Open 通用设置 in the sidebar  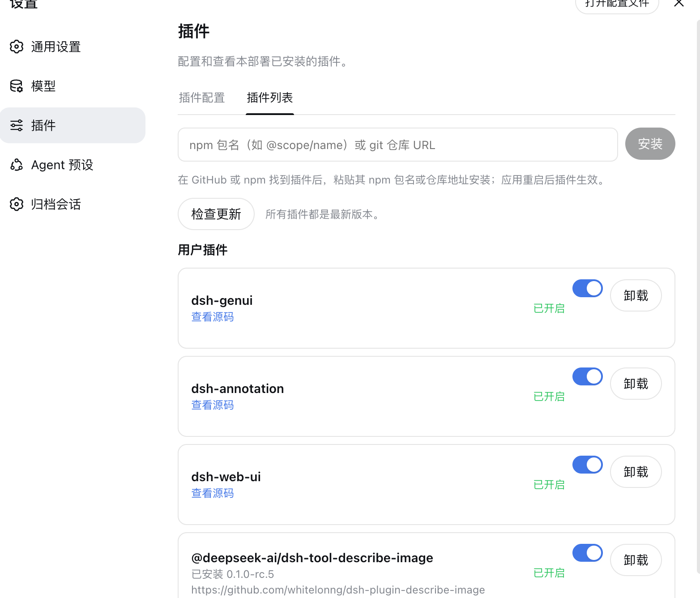tap(73, 47)
